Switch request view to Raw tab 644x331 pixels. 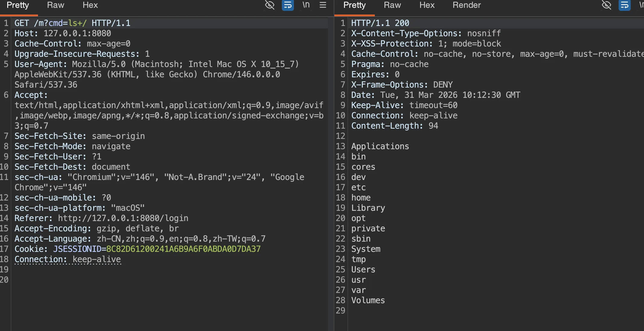point(56,5)
